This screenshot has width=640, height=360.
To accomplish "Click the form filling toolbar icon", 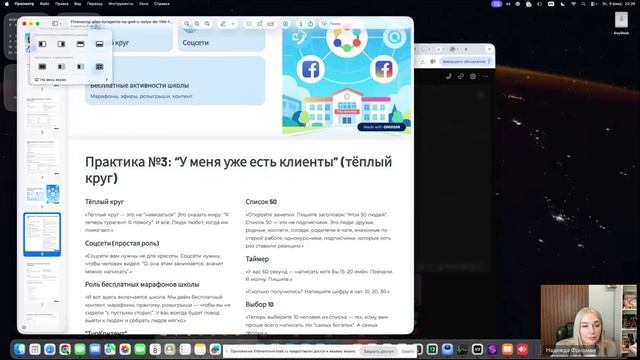I will coord(270,24).
